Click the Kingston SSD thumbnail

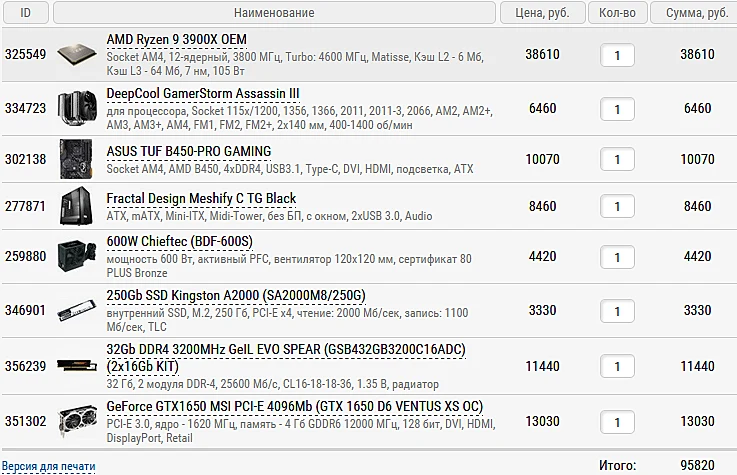pyautogui.click(x=77, y=311)
